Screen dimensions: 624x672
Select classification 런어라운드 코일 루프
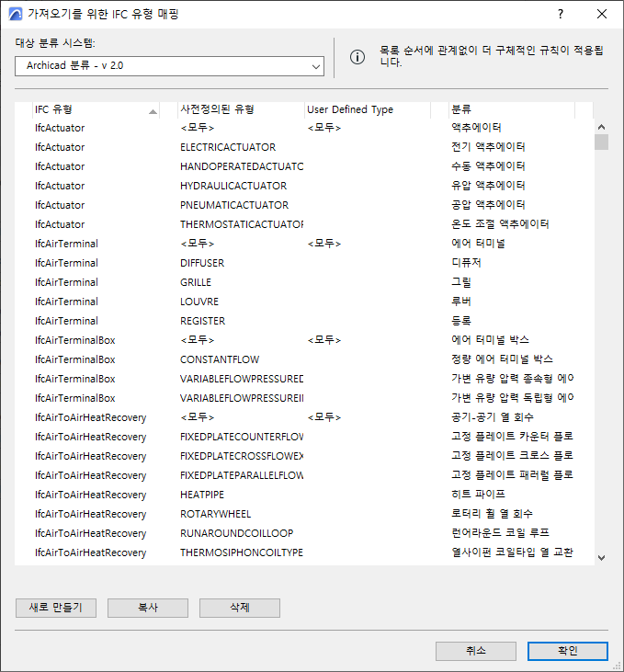pyautogui.click(x=500, y=532)
